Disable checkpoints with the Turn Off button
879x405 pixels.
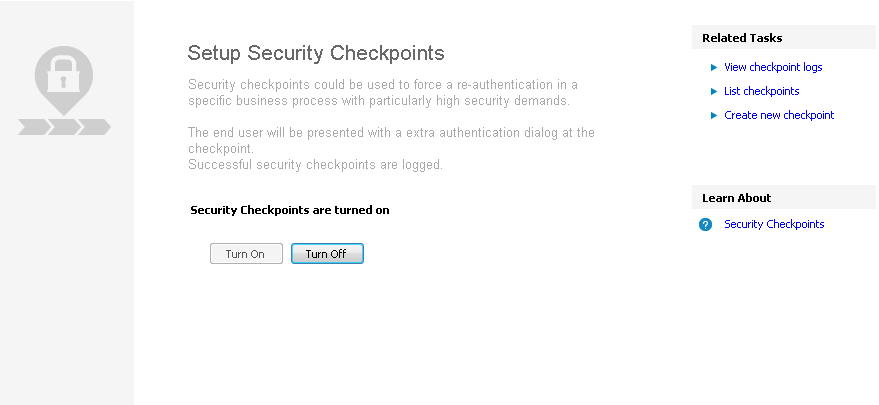326,254
